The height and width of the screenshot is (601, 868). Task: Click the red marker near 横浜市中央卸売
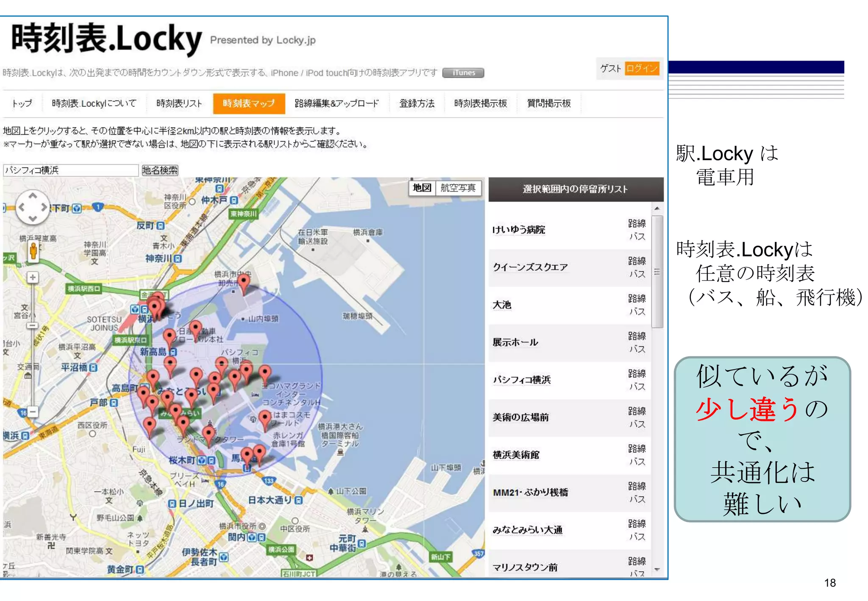[x=244, y=284]
